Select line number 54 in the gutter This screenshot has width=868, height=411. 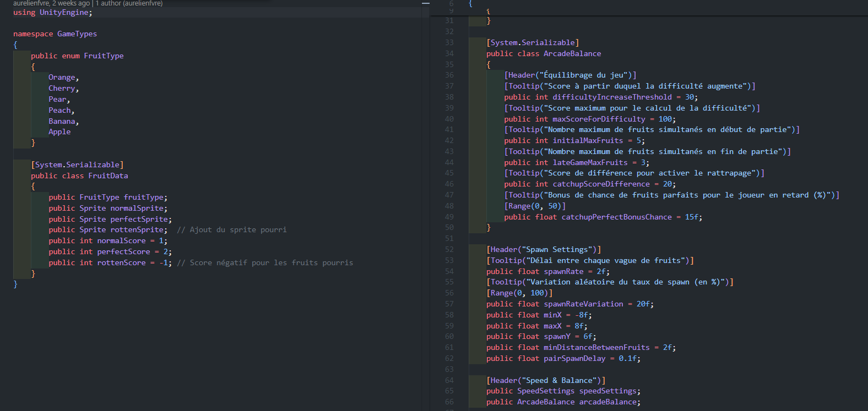pos(449,272)
